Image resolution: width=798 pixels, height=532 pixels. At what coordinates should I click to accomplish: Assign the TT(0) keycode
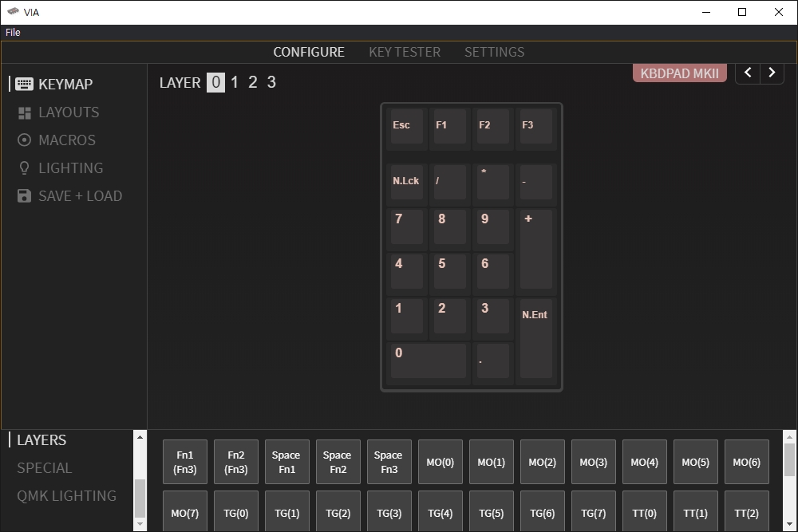tap(644, 511)
